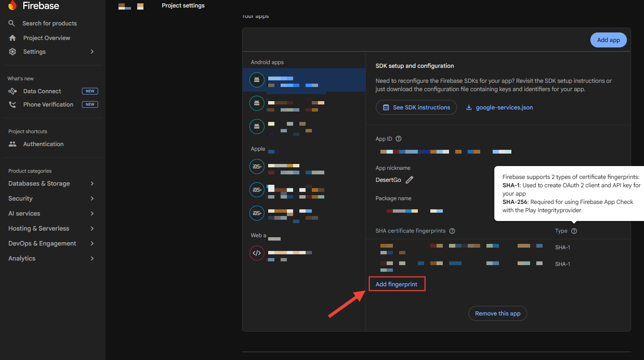Click the google-services.json download icon
Image resolution: width=644 pixels, height=360 pixels.
[x=469, y=107]
